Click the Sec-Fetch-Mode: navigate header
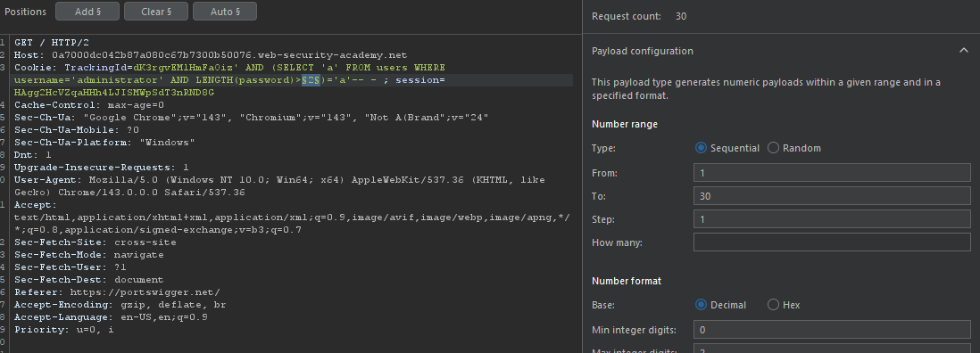 [x=88, y=254]
